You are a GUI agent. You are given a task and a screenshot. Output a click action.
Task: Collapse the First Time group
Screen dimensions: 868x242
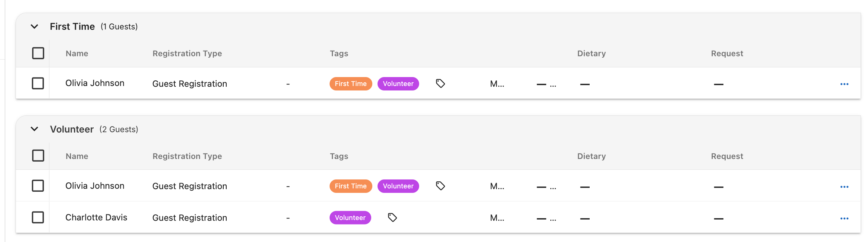coord(34,26)
